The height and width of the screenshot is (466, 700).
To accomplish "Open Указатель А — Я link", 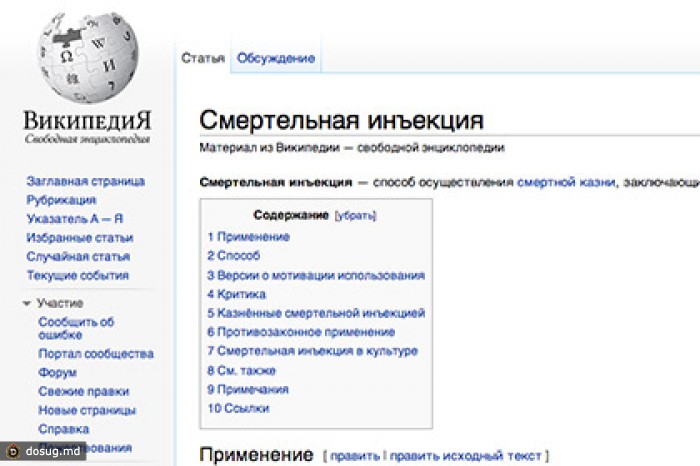I will click(x=75, y=219).
